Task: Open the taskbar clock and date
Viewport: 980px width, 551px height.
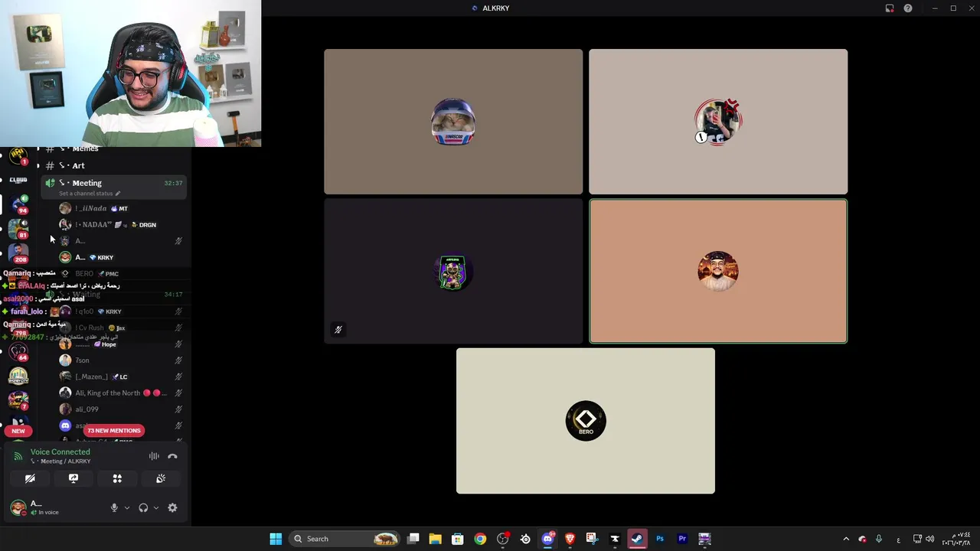Action: (x=957, y=539)
